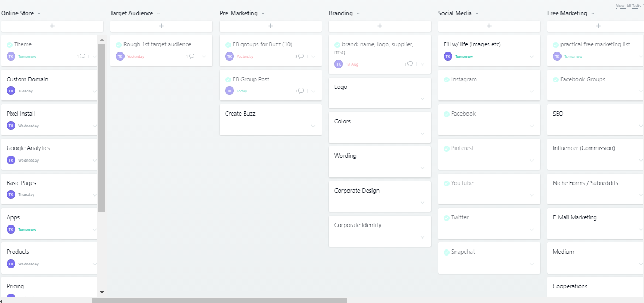Expand the Create Buzz card chevron
Image resolution: width=644 pixels, height=303 pixels.
click(313, 126)
